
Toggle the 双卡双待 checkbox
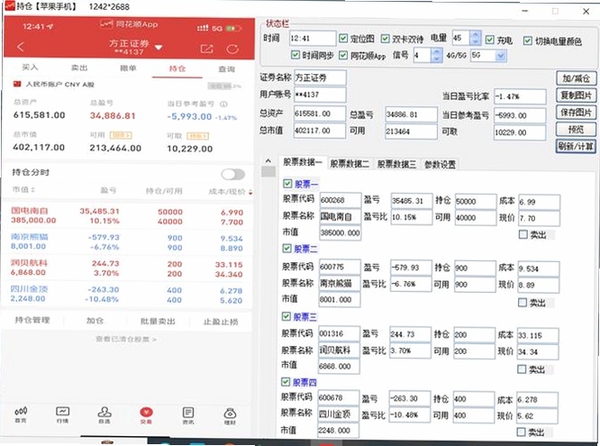[385, 39]
